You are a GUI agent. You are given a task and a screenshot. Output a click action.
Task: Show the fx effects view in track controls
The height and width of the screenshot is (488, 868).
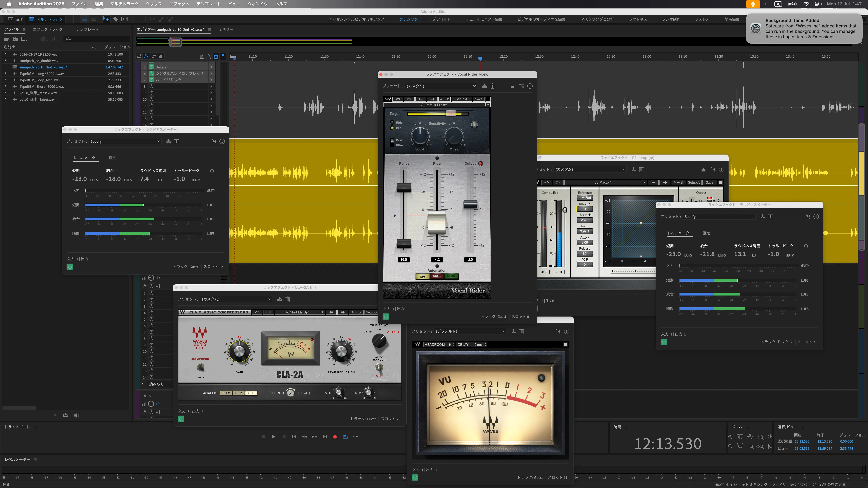146,56
